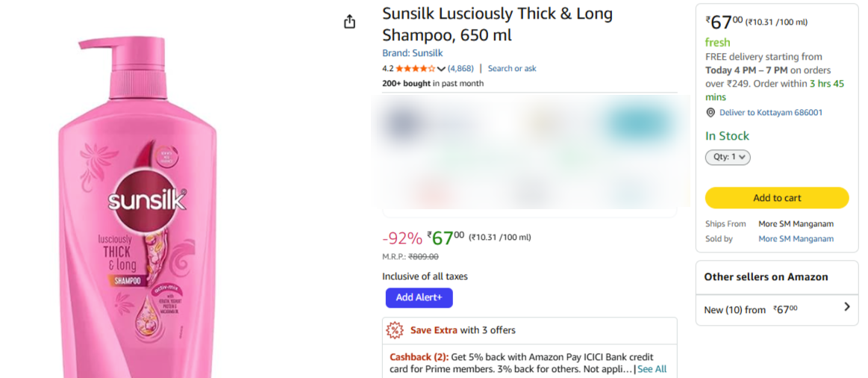Click the star rating icons
The height and width of the screenshot is (378, 868).
[415, 69]
